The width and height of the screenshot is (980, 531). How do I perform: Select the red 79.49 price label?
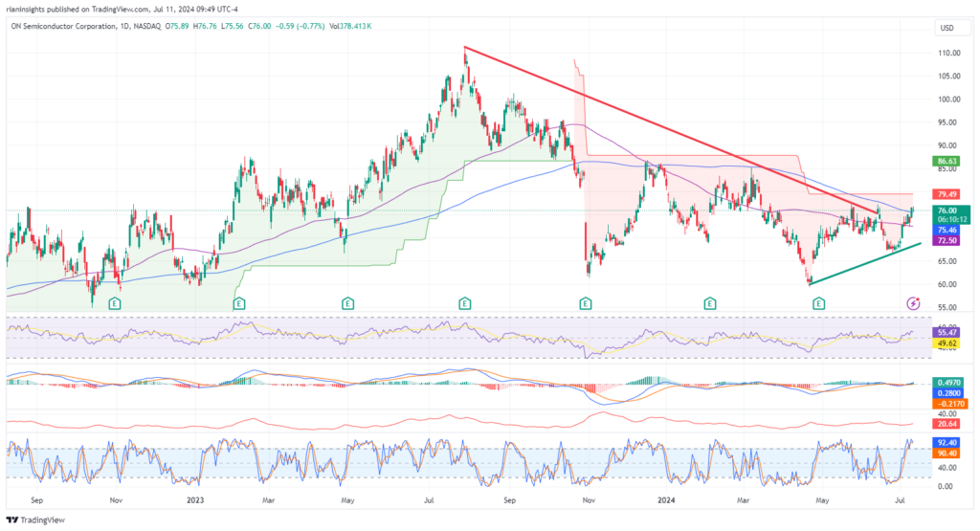coord(947,194)
